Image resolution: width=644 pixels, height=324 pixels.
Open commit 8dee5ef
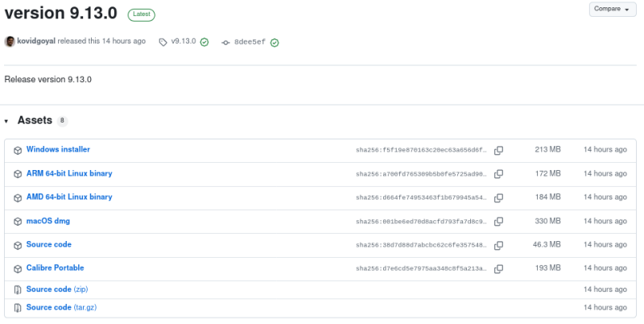click(x=250, y=43)
